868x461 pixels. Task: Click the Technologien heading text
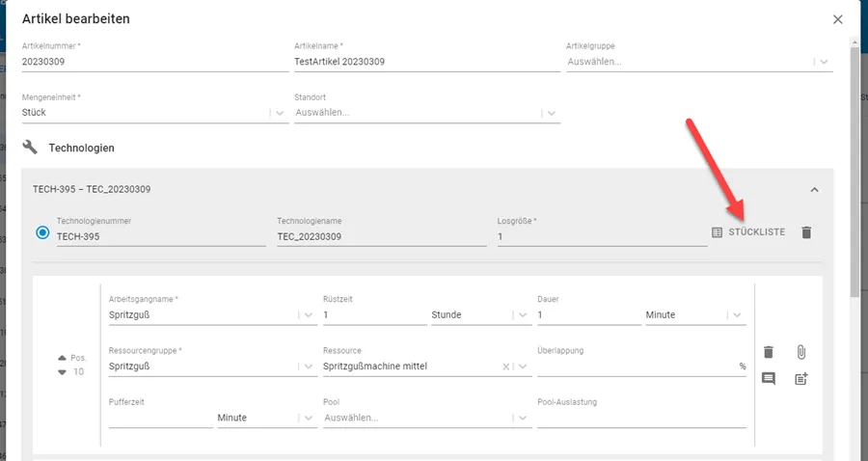[x=81, y=149]
